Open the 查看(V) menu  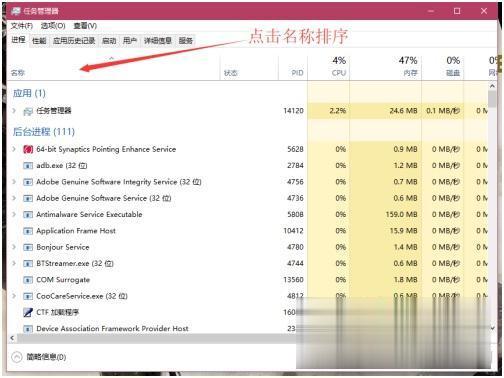[85, 26]
